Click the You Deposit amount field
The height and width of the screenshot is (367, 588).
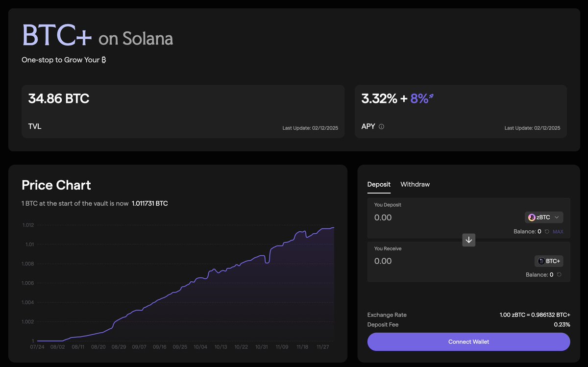point(383,218)
